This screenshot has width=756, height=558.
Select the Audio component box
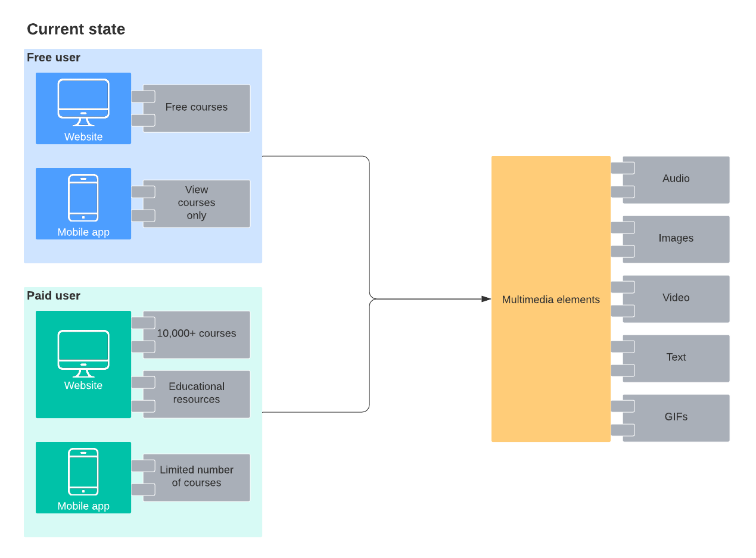coord(676,179)
